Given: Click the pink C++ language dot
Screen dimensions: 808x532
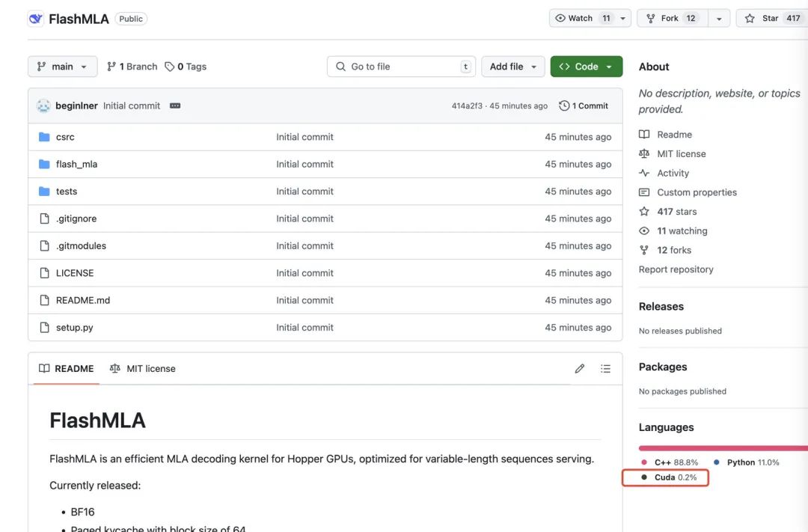Looking at the screenshot, I should point(644,462).
